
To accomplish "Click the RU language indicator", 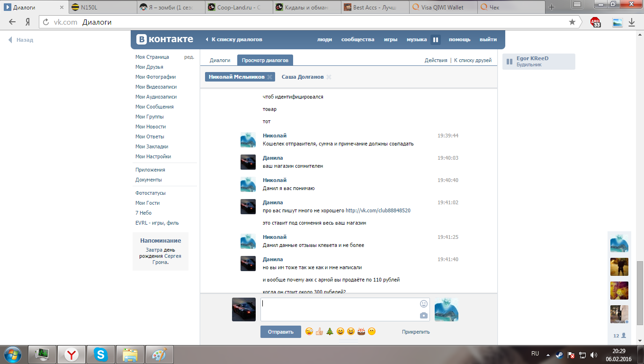I will 535,354.
